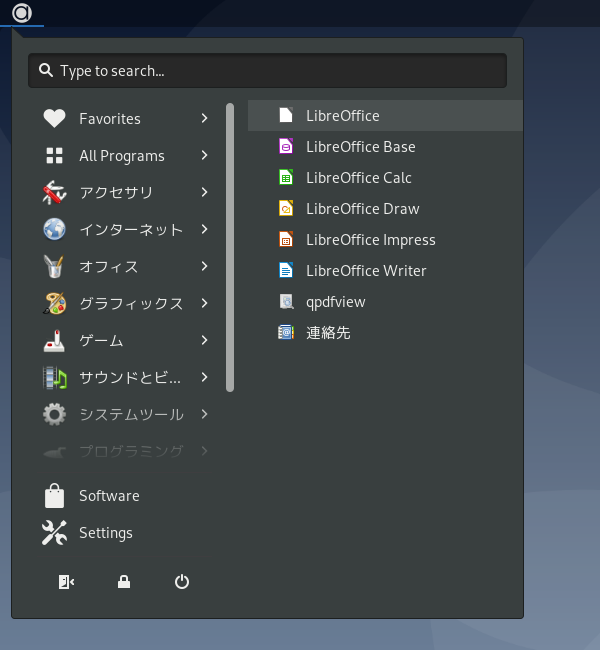Click the Favorites heart icon
Viewport: 600px width, 650px height.
(x=54, y=119)
